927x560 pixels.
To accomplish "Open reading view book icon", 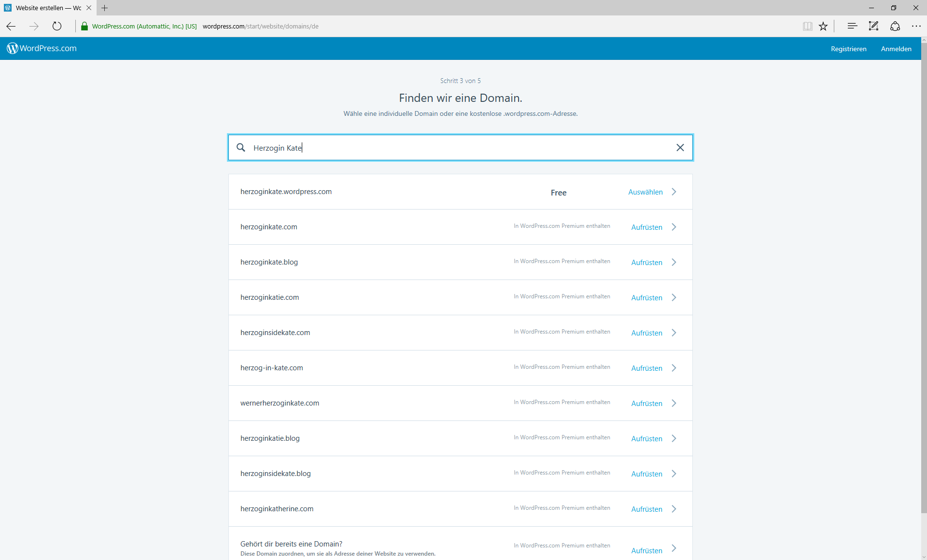I will (807, 26).
